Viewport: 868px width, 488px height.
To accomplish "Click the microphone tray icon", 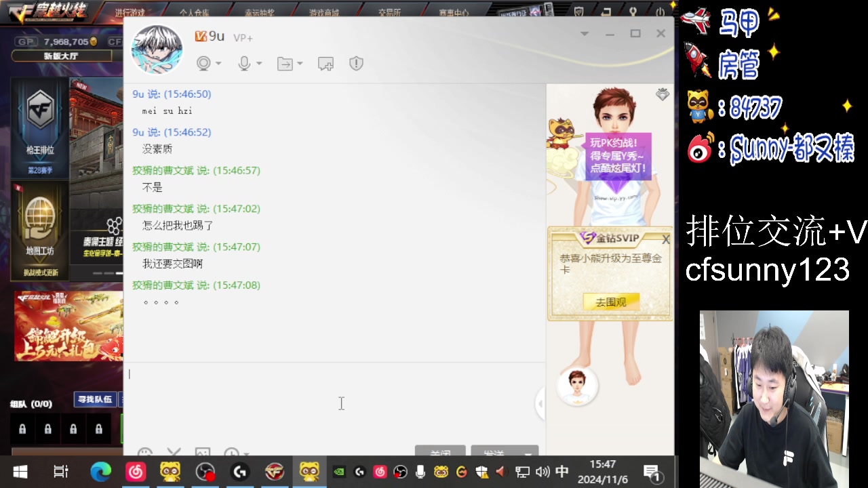I will tap(420, 472).
